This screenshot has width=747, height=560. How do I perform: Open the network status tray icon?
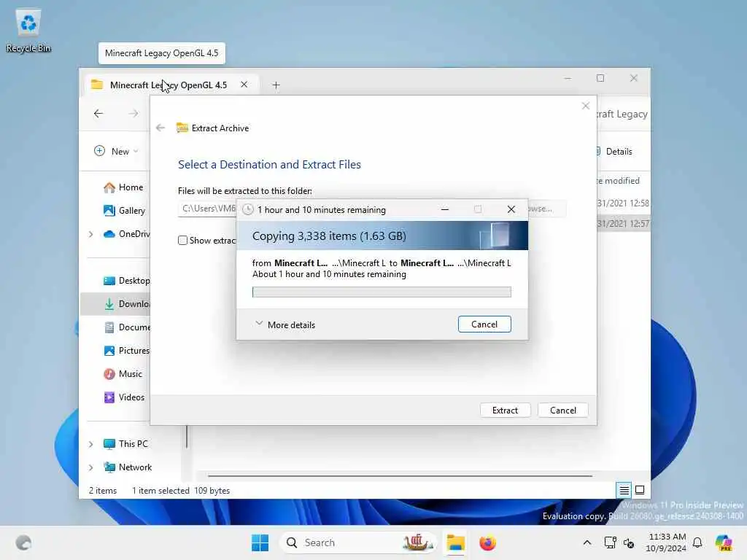tap(610, 542)
